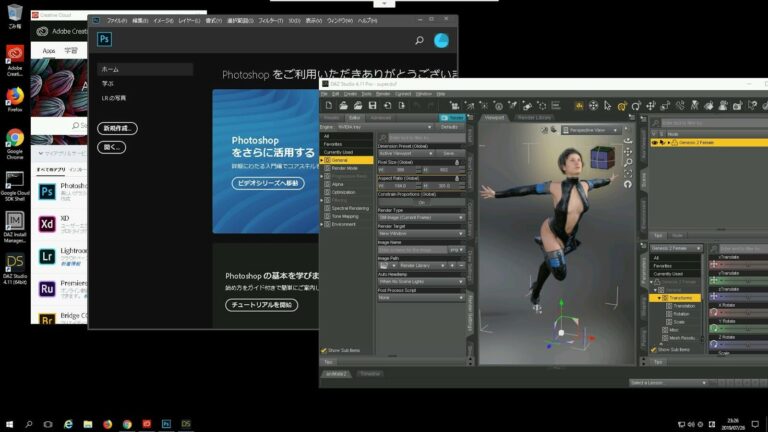Click the Ps logo in Photoshop home
The width and height of the screenshot is (768, 432).
[x=104, y=39]
